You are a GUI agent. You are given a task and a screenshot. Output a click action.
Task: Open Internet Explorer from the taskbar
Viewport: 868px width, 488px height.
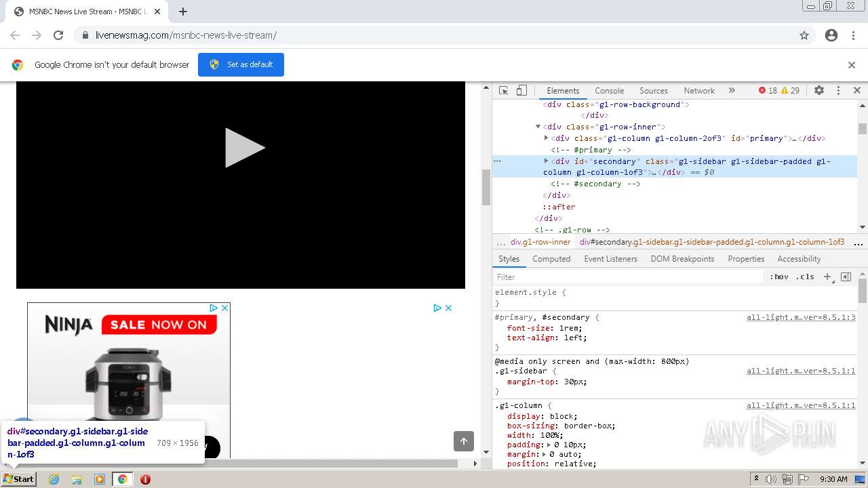54,479
